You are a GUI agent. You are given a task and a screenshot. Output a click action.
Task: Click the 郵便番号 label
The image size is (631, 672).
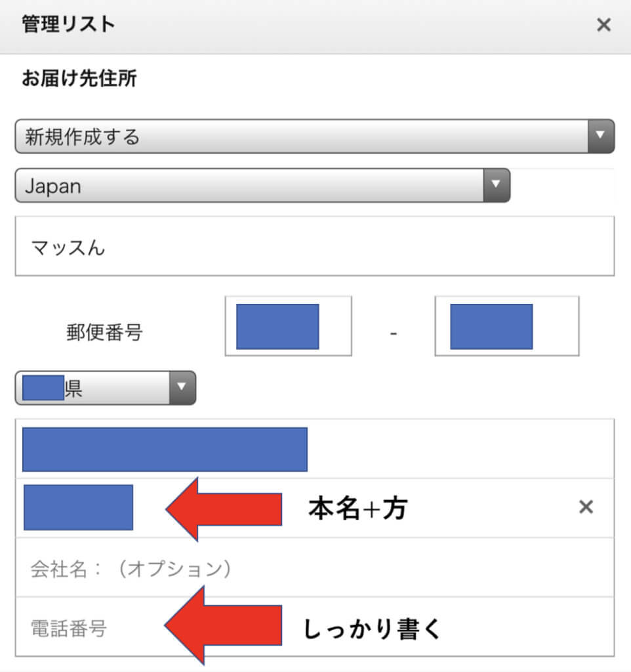point(104,333)
